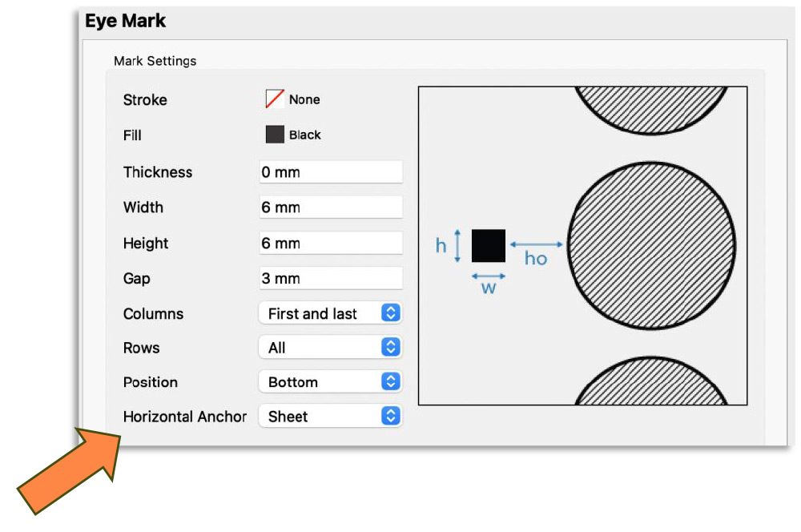The height and width of the screenshot is (532, 801).
Task: Click the full hatched circle in preview
Action: (651, 245)
